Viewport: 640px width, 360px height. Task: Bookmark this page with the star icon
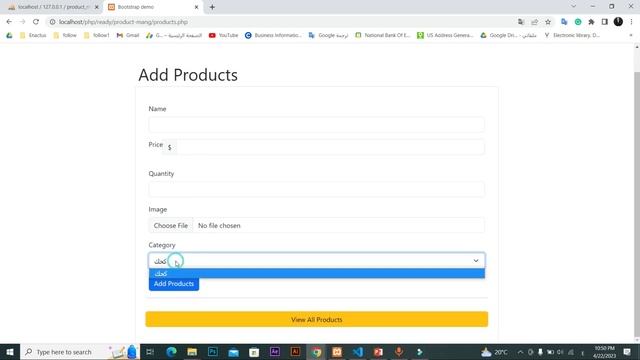(548, 22)
